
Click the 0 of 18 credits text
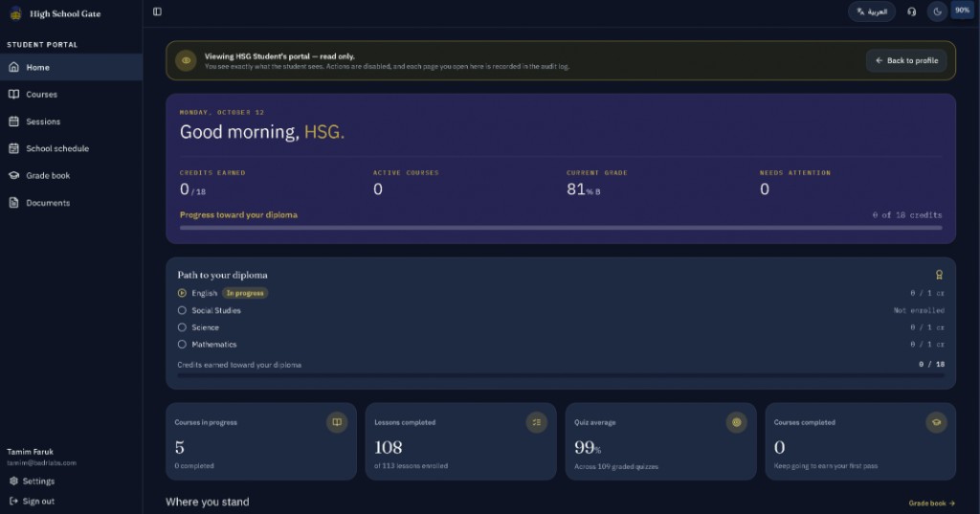click(907, 214)
